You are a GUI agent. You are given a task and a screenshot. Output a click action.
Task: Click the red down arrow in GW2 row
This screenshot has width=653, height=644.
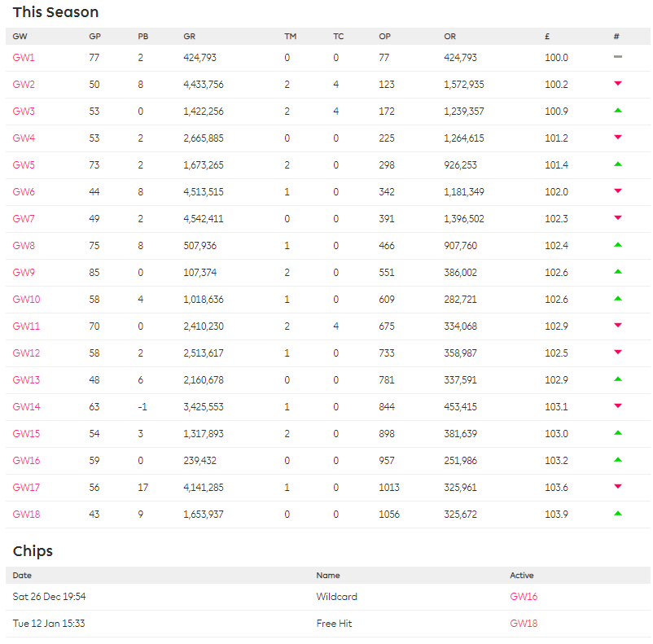[618, 84]
